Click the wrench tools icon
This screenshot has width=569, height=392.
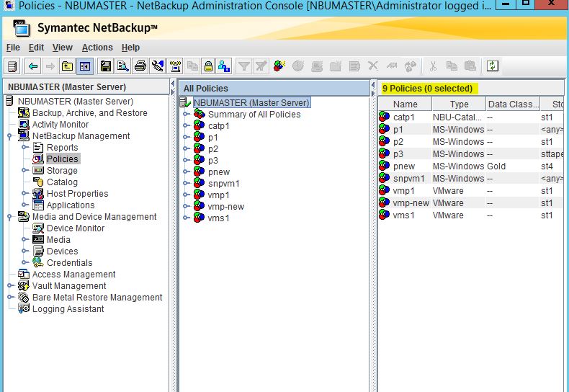tap(158, 66)
